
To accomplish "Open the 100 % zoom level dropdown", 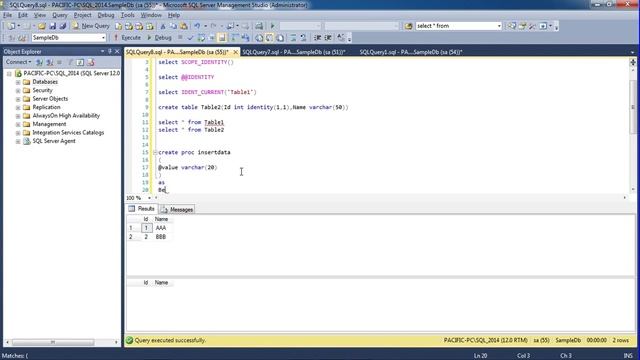I will point(149,198).
